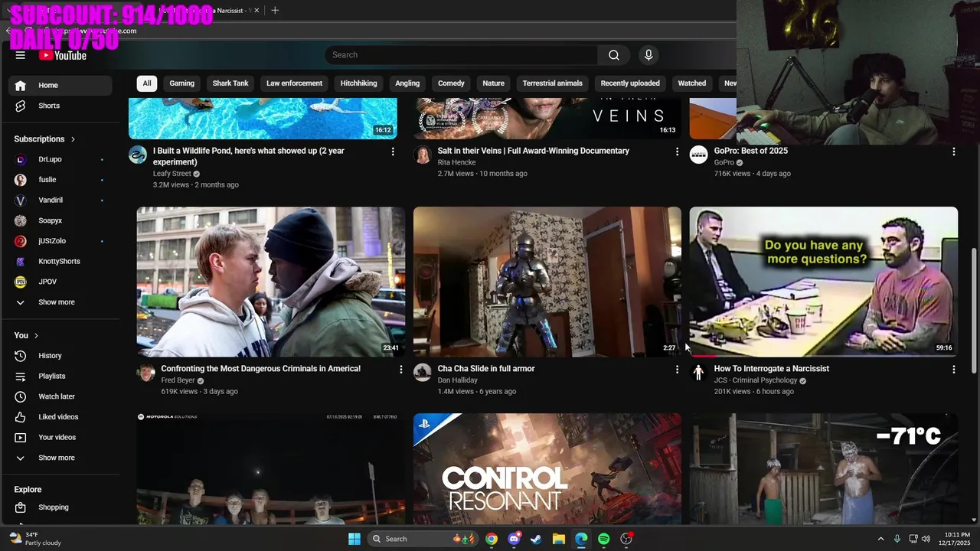Open the DrLupo subscription channel
980x551 pixels.
(60, 159)
